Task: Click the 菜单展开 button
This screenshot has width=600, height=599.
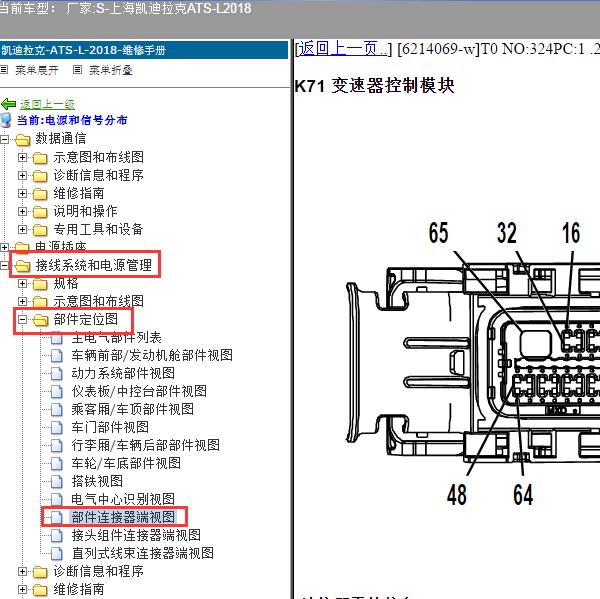Action: point(37,70)
